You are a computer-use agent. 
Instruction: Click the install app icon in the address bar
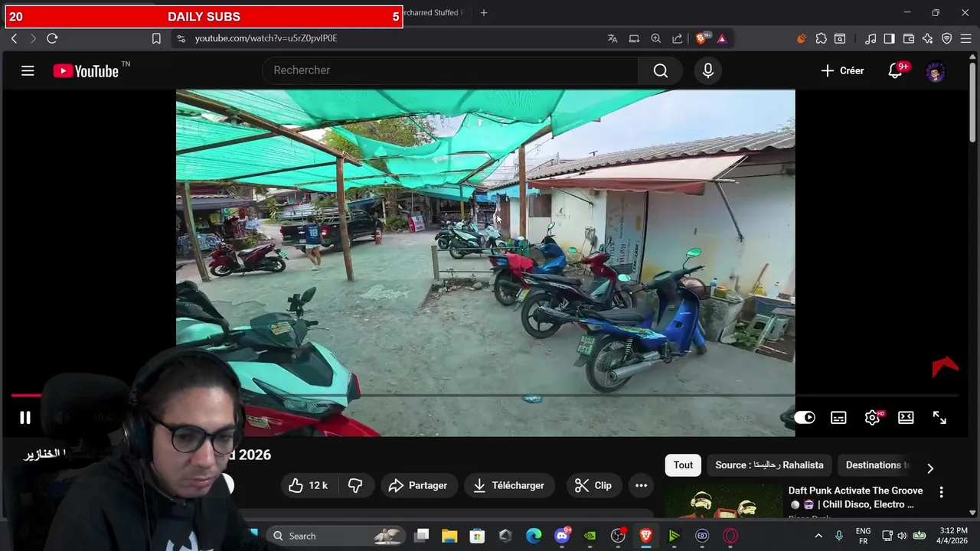(634, 38)
